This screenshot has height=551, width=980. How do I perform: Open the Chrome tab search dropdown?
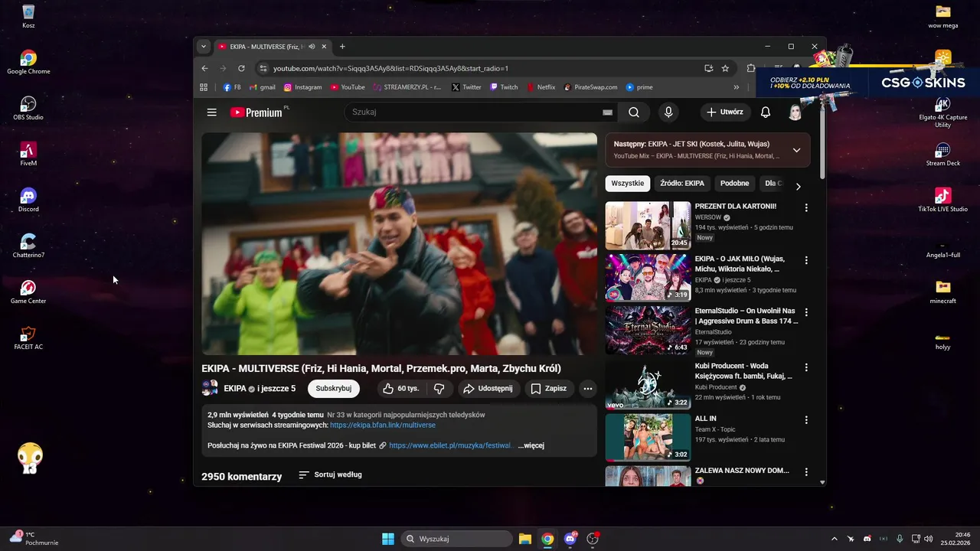[203, 47]
